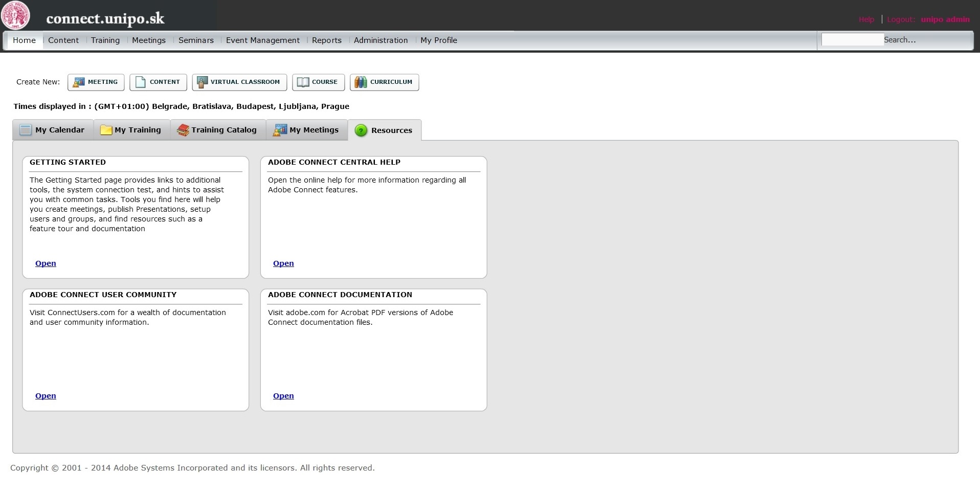Open the Adobe Connect User Community link
The height and width of the screenshot is (491, 980).
click(46, 396)
